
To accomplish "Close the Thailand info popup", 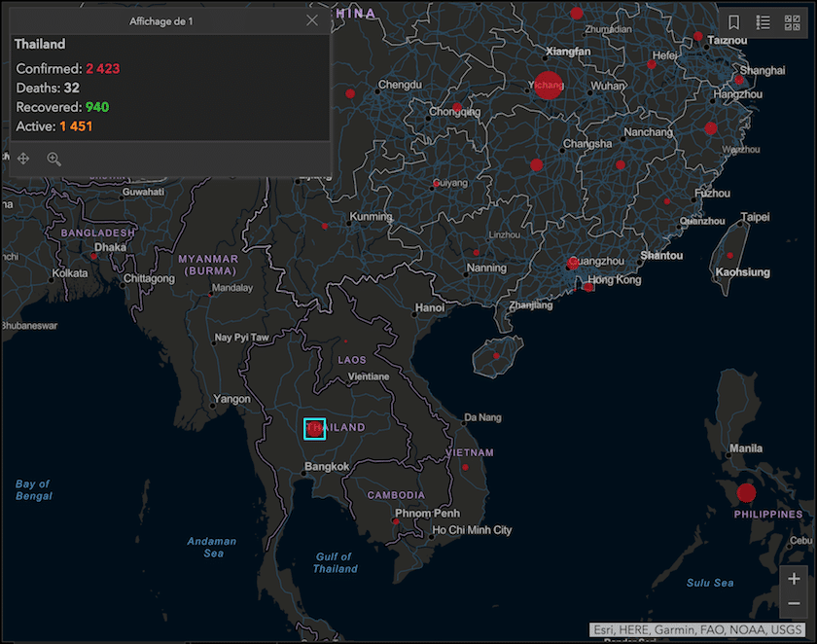I will click(311, 20).
